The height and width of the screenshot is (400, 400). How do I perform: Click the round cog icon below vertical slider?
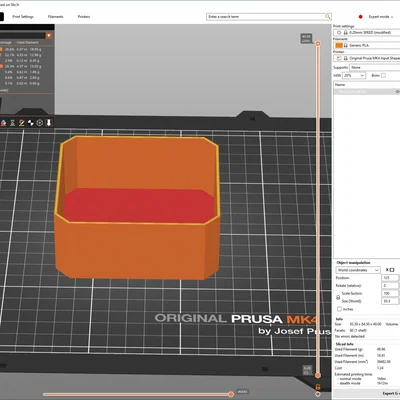point(318,394)
